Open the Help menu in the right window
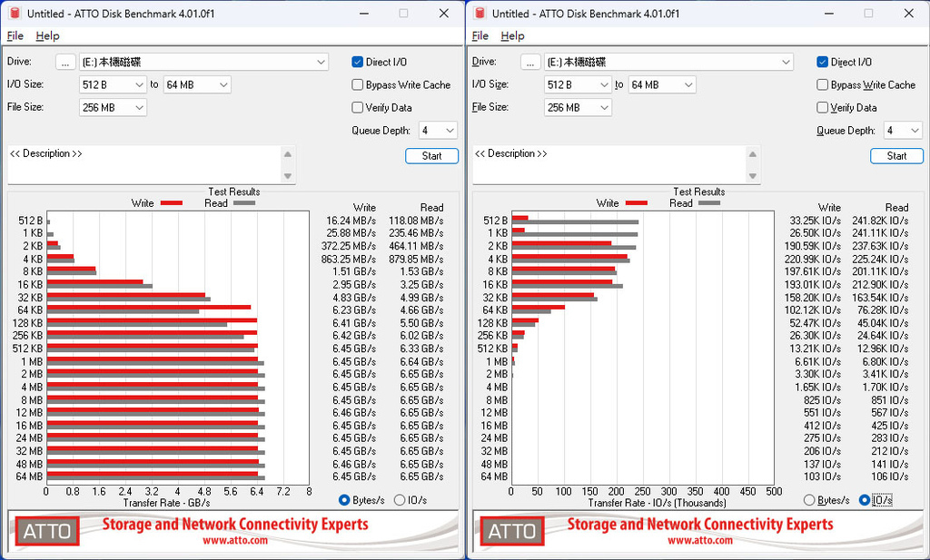Screen dimensions: 930x560 [512, 36]
